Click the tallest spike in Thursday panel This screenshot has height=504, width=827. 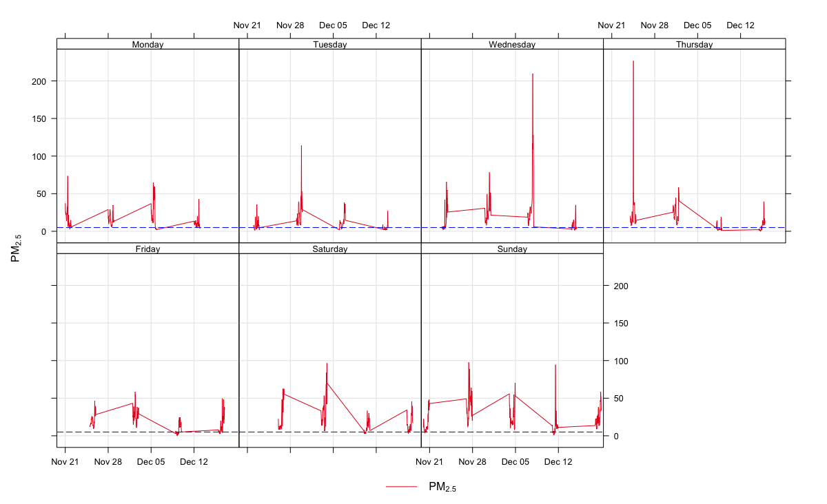pos(633,63)
